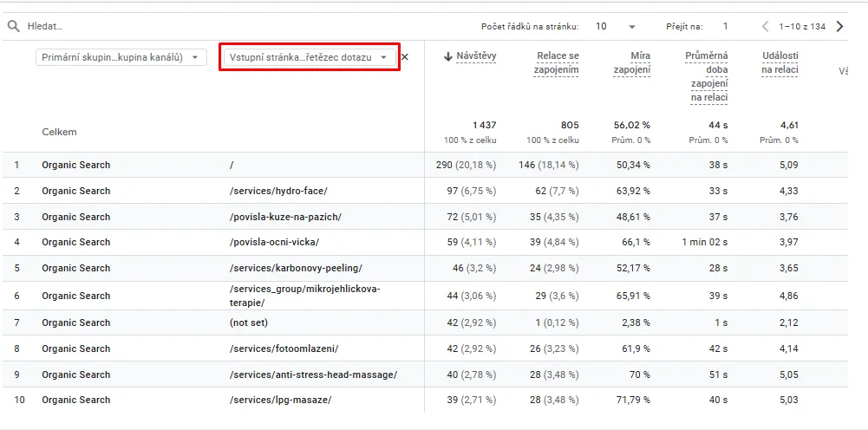Click the 1–10 z 134 pagination text
The width and height of the screenshot is (868, 430).
tap(802, 26)
